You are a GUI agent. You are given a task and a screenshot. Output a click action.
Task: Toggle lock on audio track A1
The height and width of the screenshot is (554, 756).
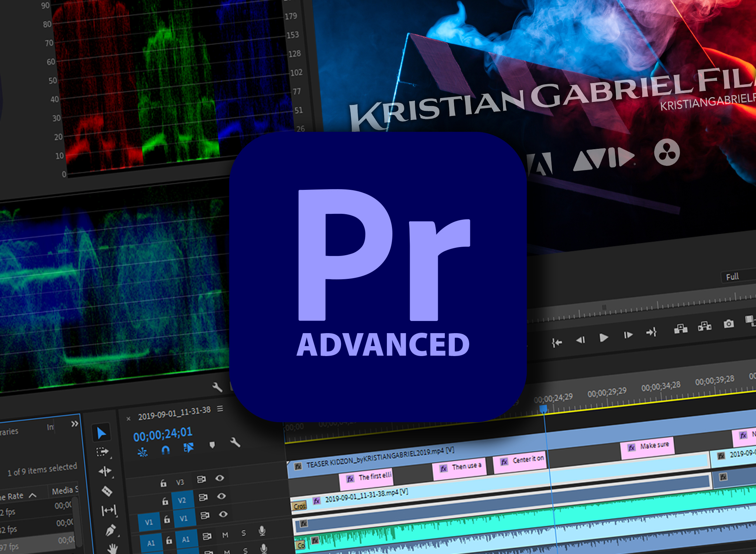coord(169,540)
